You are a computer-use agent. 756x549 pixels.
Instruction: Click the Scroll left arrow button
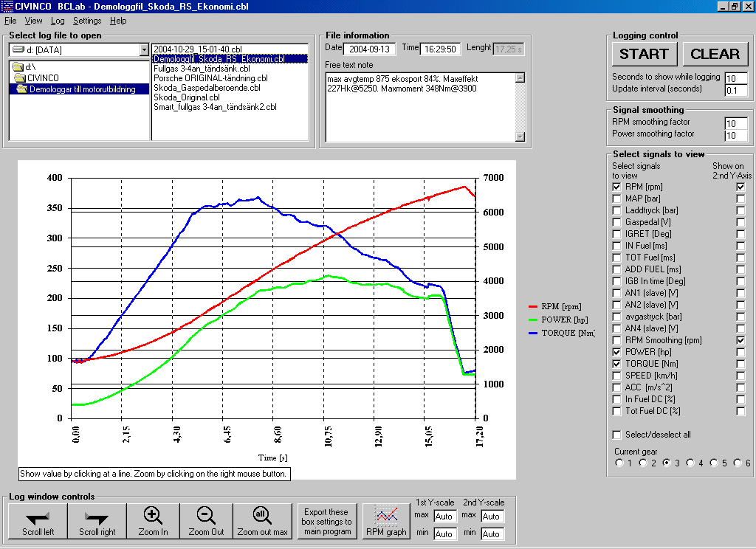click(38, 521)
